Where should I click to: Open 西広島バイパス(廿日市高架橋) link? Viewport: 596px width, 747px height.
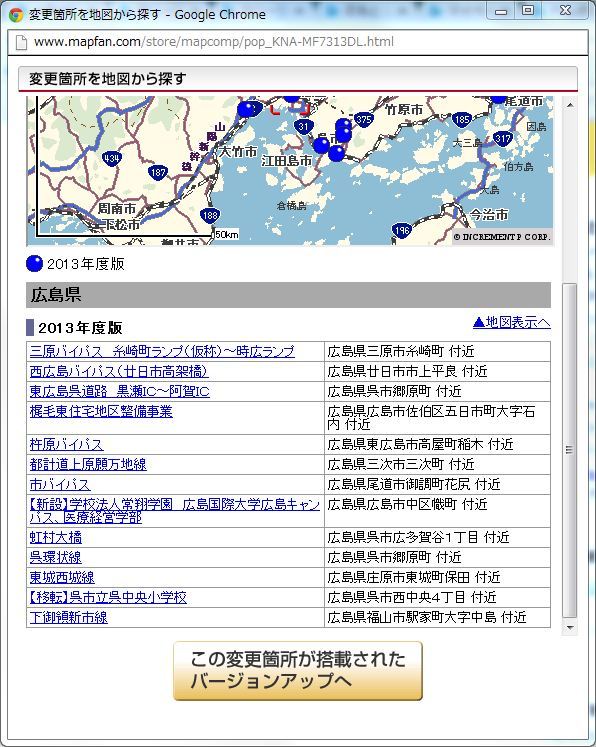(x=119, y=372)
